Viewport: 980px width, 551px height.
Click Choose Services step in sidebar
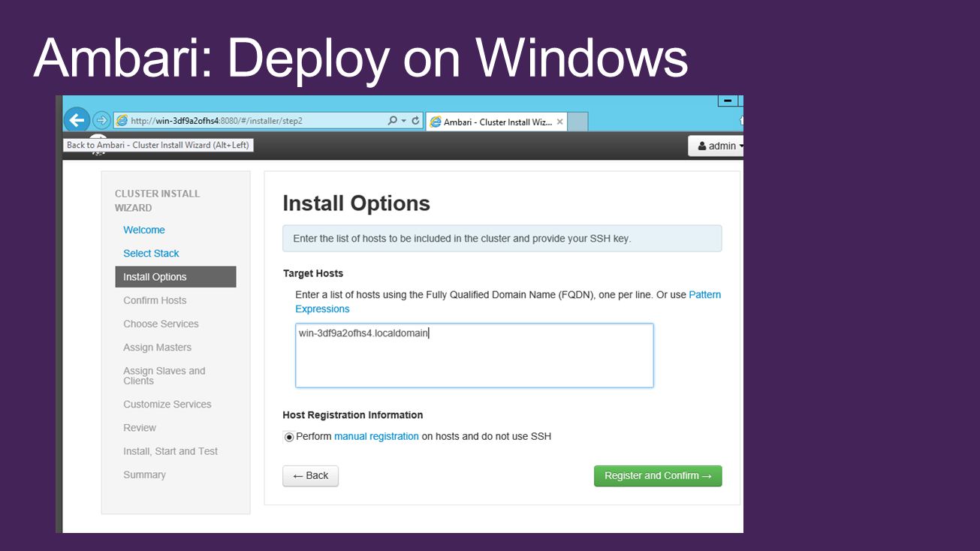click(161, 324)
